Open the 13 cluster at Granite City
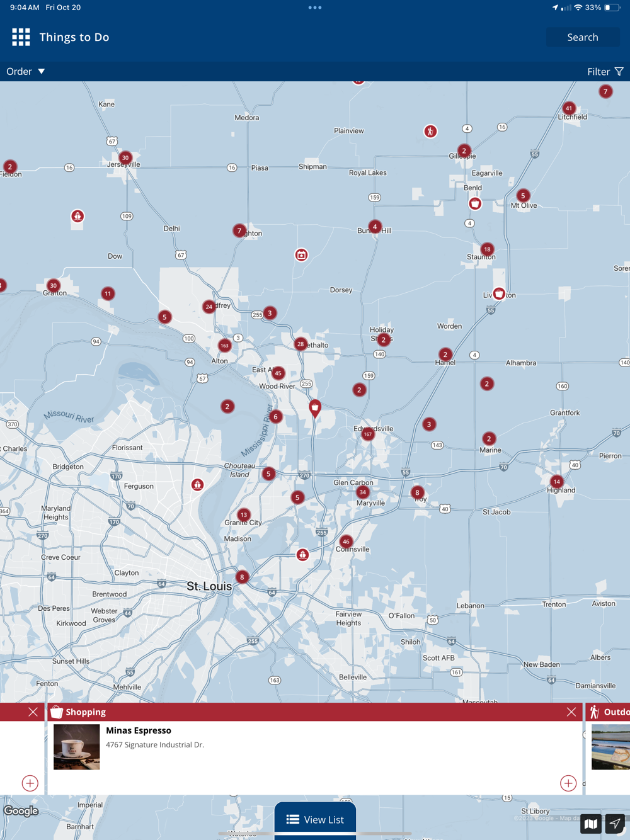The width and height of the screenshot is (630, 840). (x=244, y=515)
